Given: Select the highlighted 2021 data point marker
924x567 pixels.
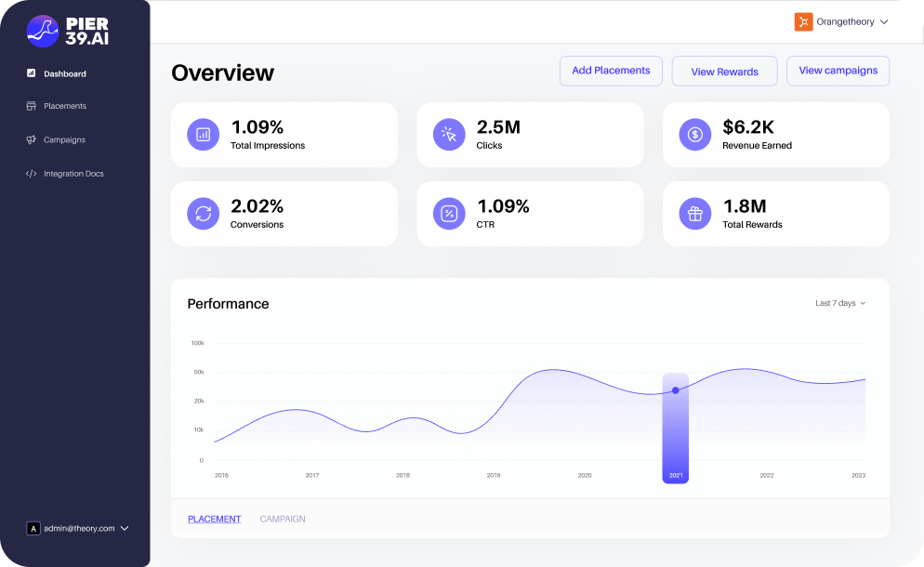Looking at the screenshot, I should pos(676,390).
